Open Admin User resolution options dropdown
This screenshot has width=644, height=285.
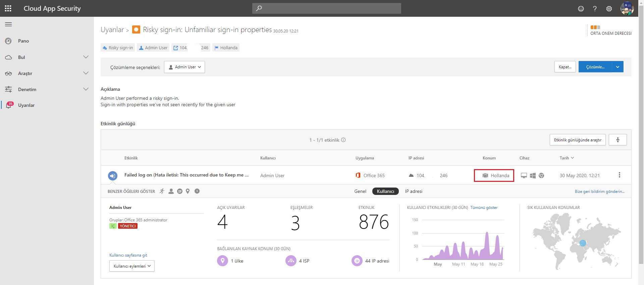pyautogui.click(x=184, y=67)
